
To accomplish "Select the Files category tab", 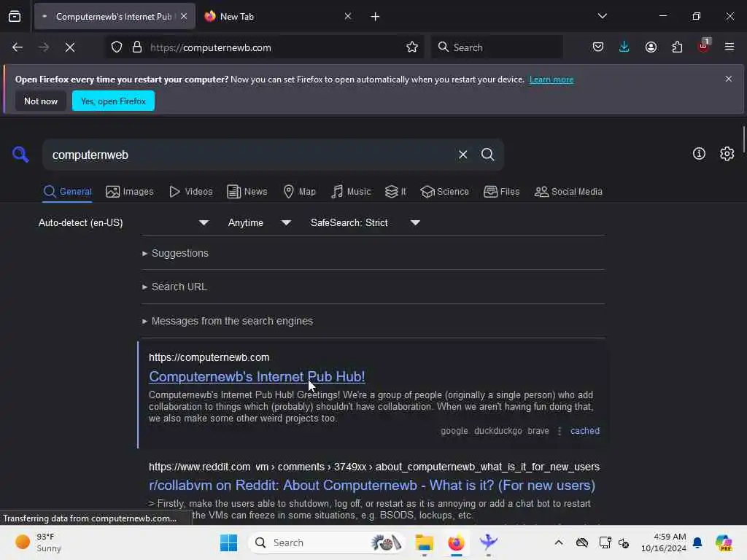I will tap(501, 192).
